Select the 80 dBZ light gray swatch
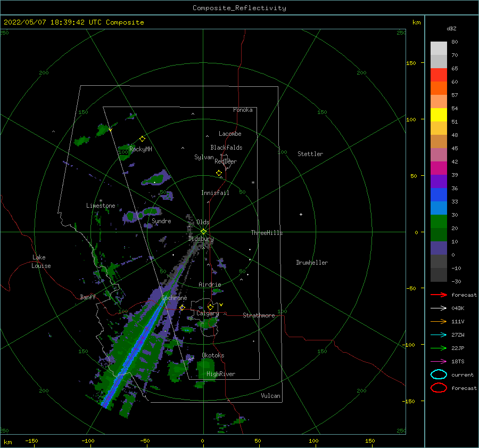Screen dimensions: 479x448 tap(439, 48)
